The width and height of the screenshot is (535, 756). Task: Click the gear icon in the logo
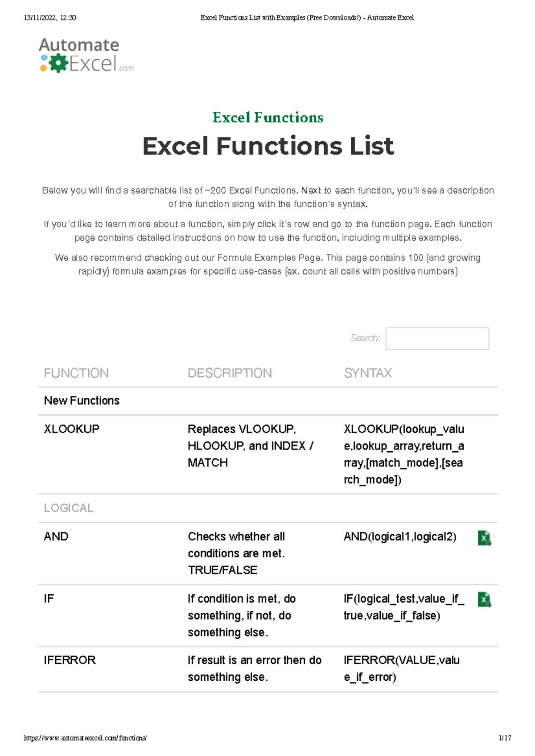[x=58, y=64]
